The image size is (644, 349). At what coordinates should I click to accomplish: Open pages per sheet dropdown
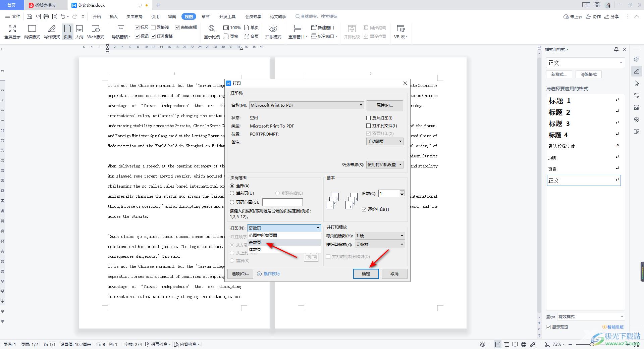[x=380, y=236]
